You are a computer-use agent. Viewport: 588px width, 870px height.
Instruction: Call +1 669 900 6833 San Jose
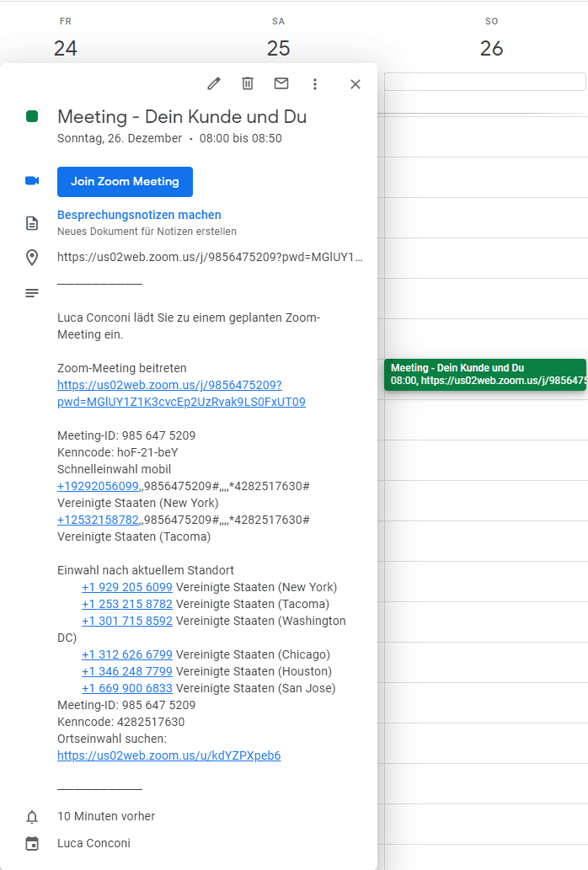pos(127,688)
